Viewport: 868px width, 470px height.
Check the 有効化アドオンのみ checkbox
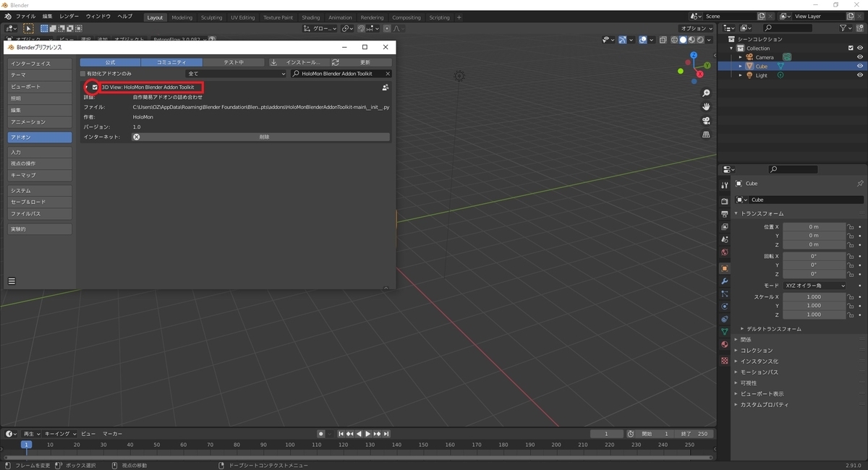tap(82, 74)
